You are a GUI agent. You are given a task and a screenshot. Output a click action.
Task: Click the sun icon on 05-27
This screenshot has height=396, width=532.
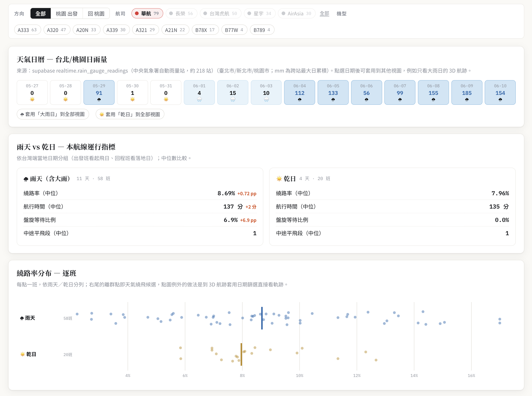point(32,99)
